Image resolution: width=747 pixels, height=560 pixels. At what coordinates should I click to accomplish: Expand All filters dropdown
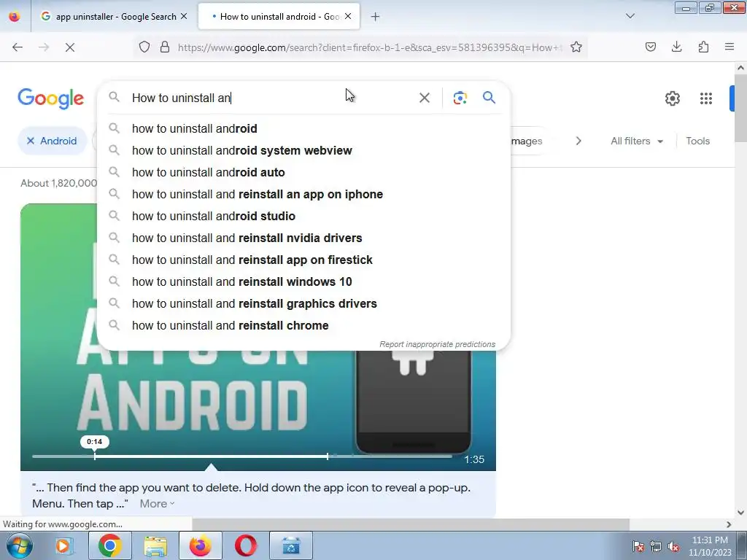(x=637, y=141)
